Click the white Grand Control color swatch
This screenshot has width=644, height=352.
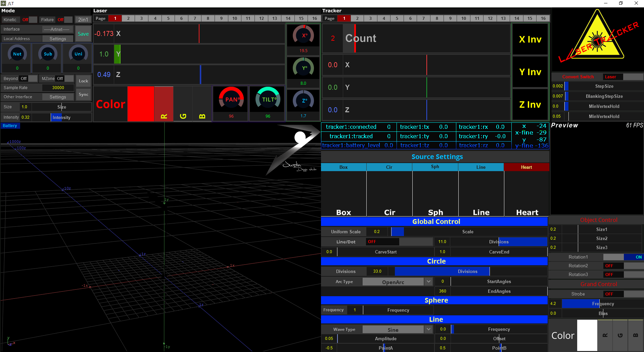click(x=587, y=335)
